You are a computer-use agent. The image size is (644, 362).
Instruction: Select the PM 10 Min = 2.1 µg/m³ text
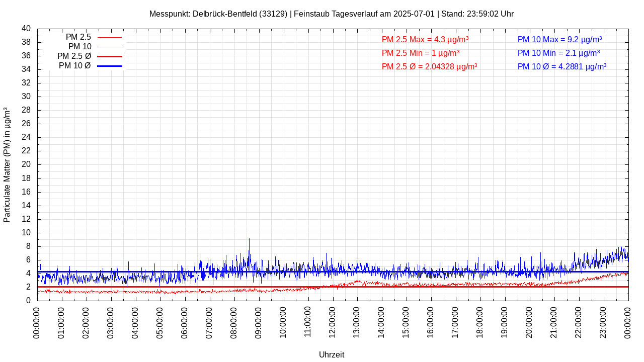click(558, 53)
